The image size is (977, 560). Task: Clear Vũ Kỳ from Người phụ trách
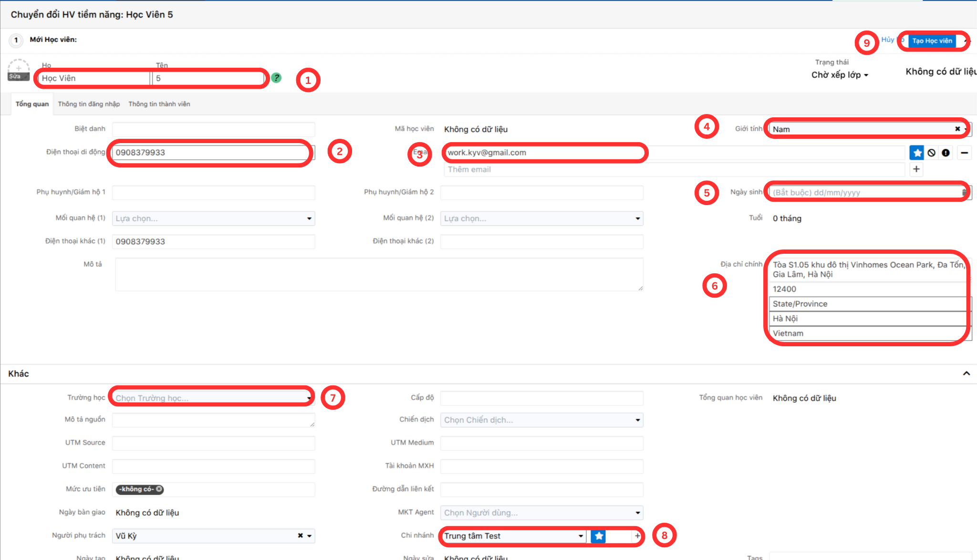[x=300, y=536]
